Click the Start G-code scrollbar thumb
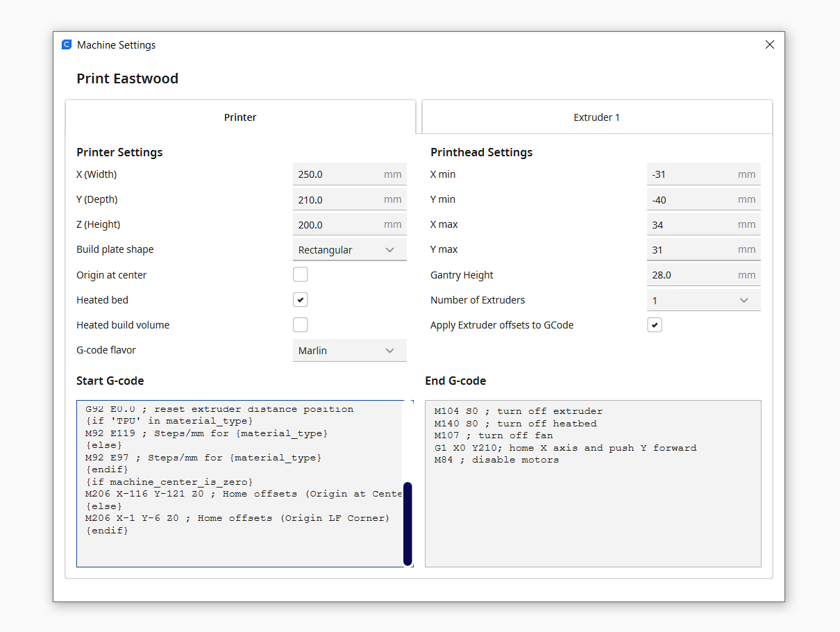The width and height of the screenshot is (840, 632). [408, 524]
